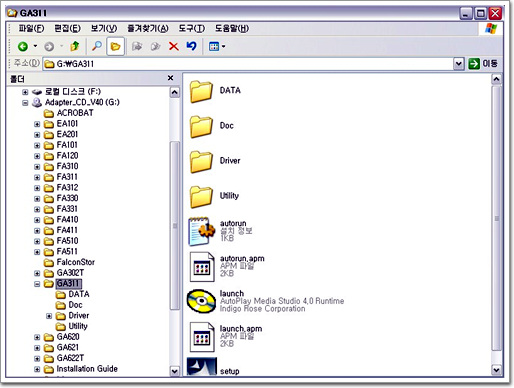Image resolution: width=514 pixels, height=388 pixels.
Task: Select FA101 in the folder tree
Action: click(61, 145)
